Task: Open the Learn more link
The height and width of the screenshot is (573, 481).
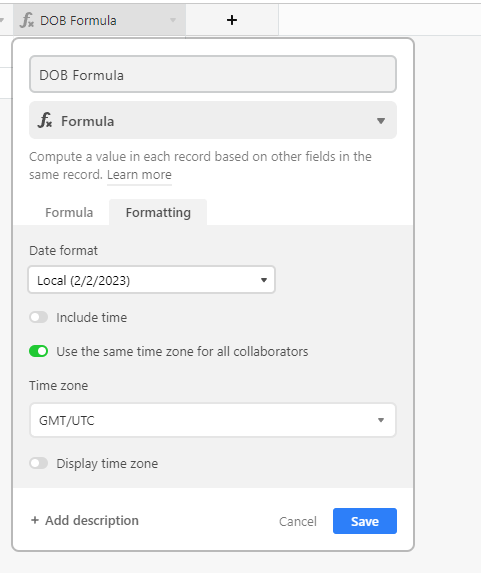Action: tap(139, 175)
